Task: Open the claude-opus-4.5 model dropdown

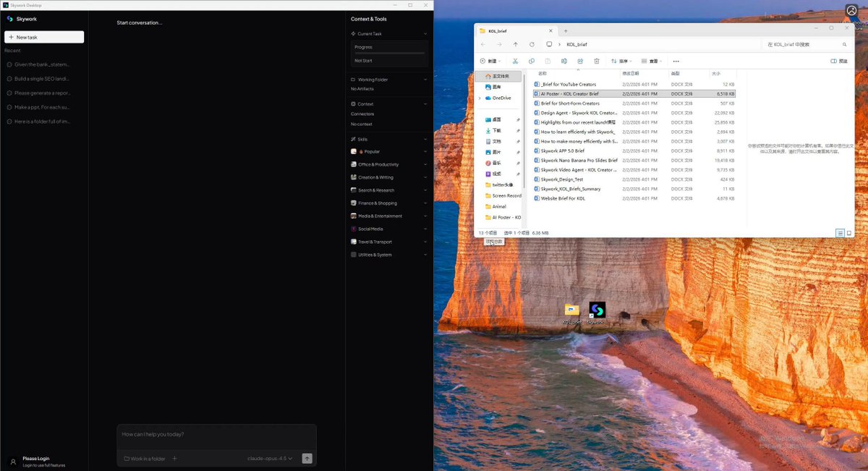Action: click(270, 459)
